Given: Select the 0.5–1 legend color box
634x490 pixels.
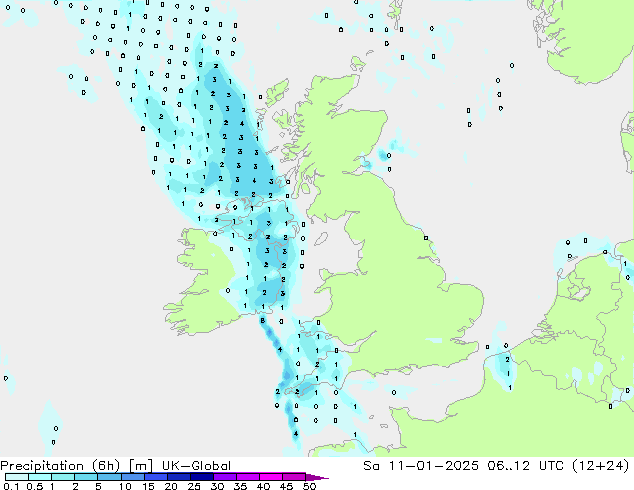Looking at the screenshot, I should point(40,477).
